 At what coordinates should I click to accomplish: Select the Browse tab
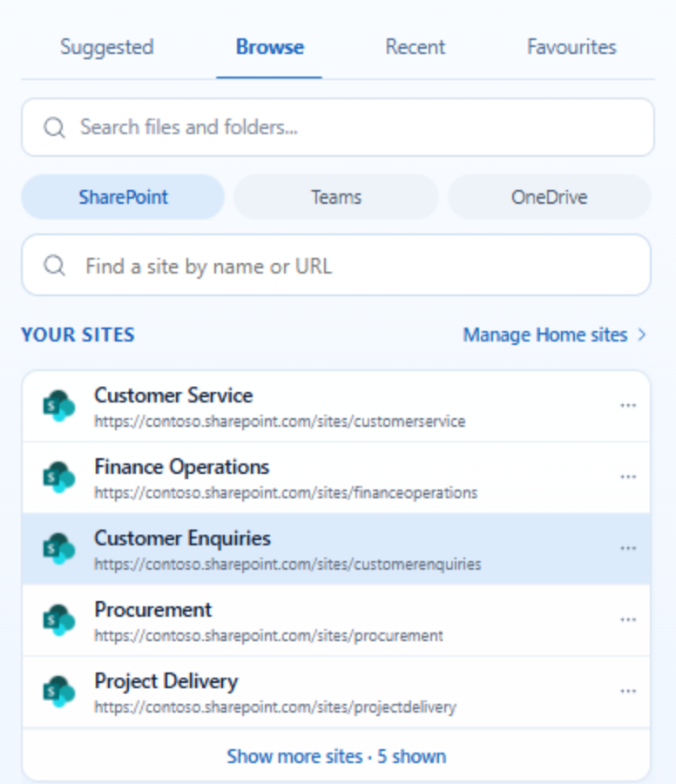(269, 48)
